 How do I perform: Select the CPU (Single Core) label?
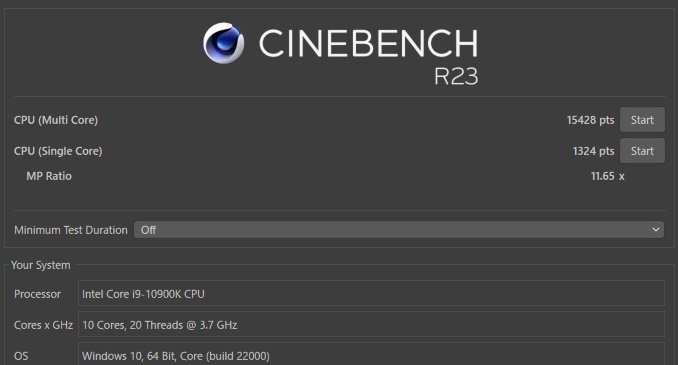[58, 151]
